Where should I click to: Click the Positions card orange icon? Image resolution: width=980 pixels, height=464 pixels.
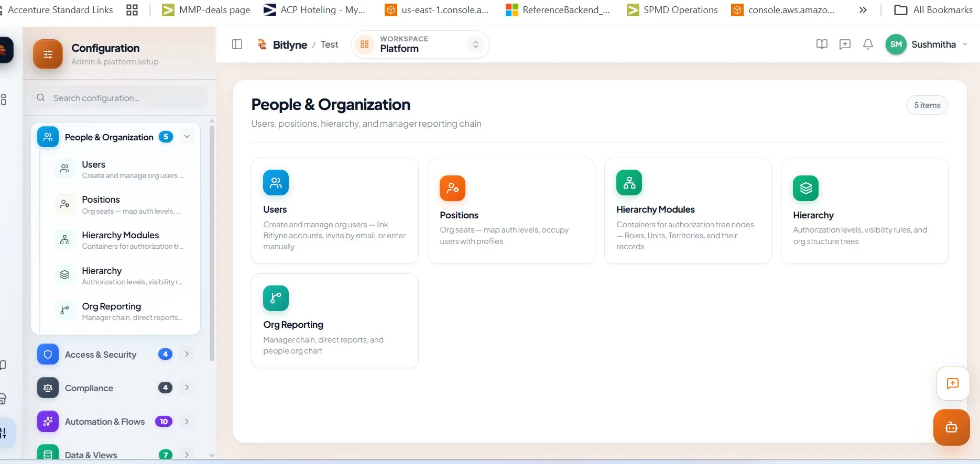[452, 189]
